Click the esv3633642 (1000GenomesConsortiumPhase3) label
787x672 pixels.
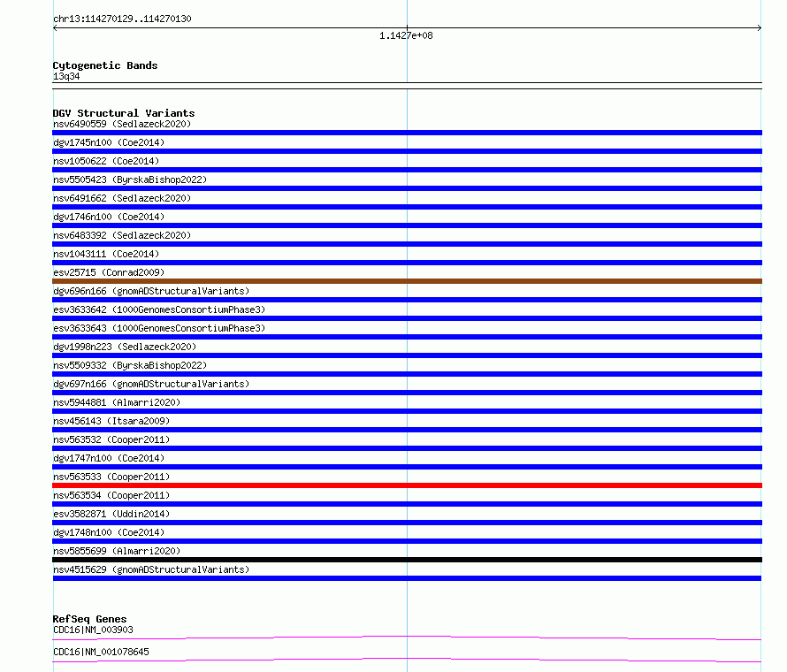pos(159,309)
